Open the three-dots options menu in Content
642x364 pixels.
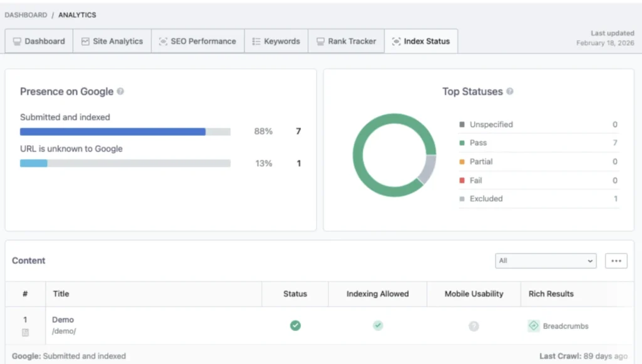pyautogui.click(x=616, y=261)
